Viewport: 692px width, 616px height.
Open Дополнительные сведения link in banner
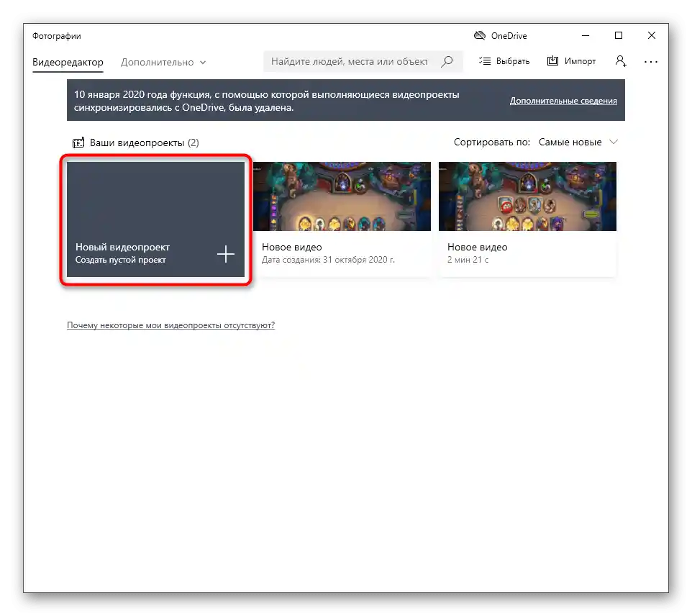(x=563, y=101)
